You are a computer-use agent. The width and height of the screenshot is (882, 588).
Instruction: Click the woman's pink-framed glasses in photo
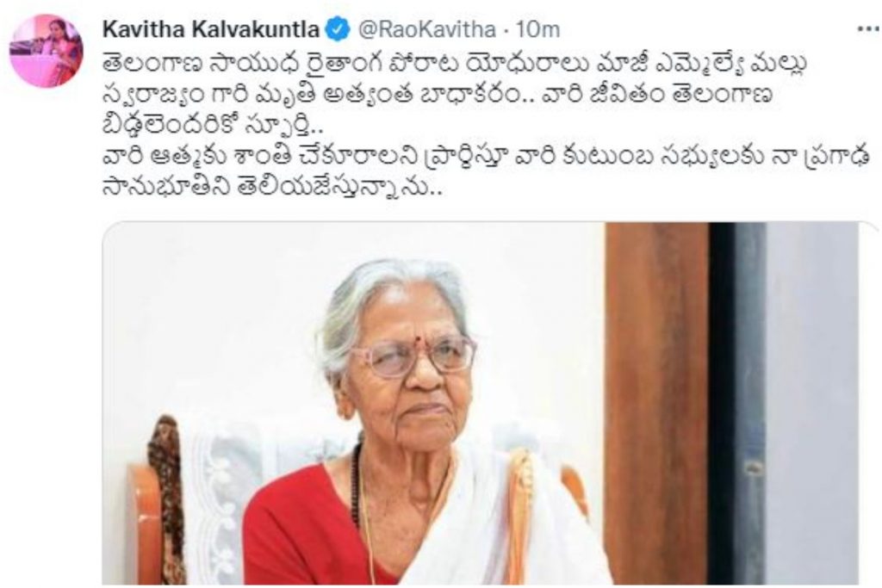pyautogui.click(x=414, y=356)
